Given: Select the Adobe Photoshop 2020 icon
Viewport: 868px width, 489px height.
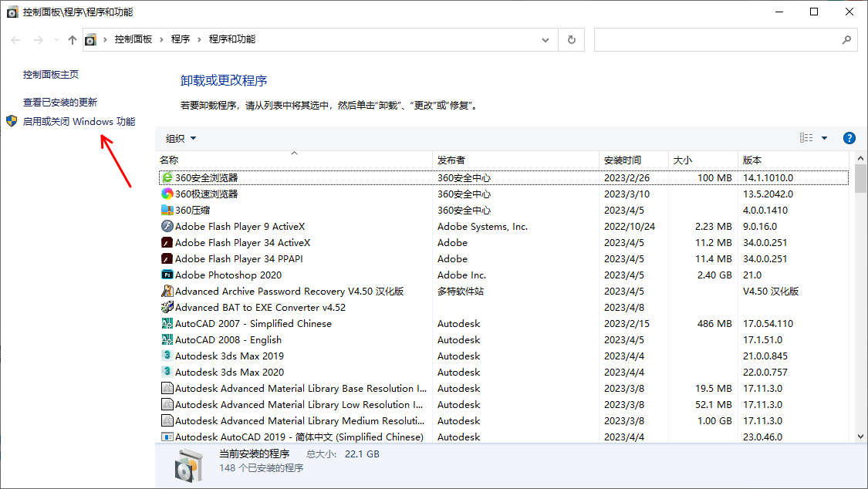Looking at the screenshot, I should pyautogui.click(x=167, y=275).
